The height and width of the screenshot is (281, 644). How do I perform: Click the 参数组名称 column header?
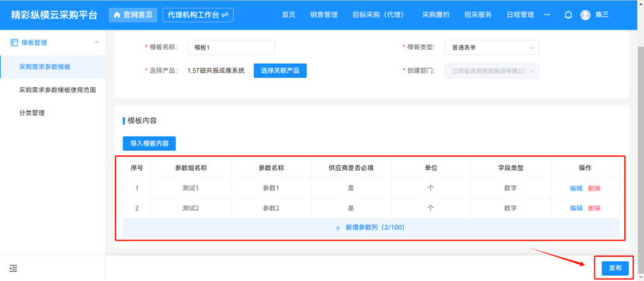pyautogui.click(x=190, y=168)
